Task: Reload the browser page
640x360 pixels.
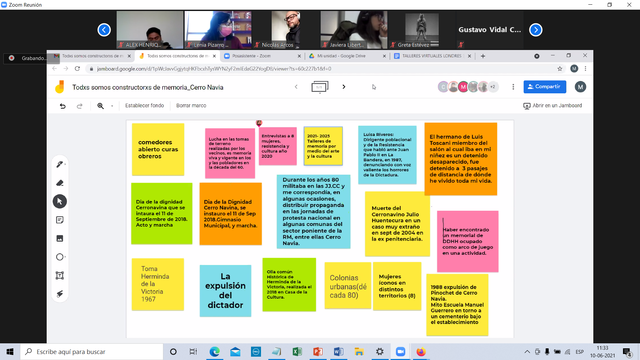Action: coord(77,69)
